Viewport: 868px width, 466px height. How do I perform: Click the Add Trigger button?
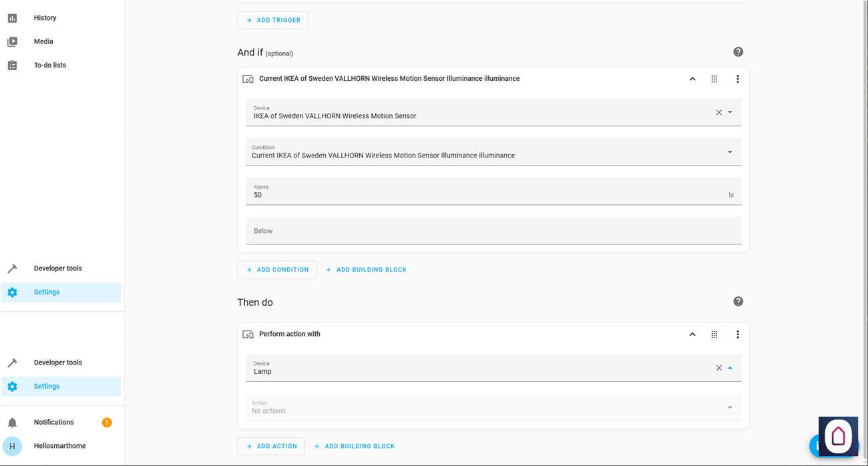coord(272,20)
